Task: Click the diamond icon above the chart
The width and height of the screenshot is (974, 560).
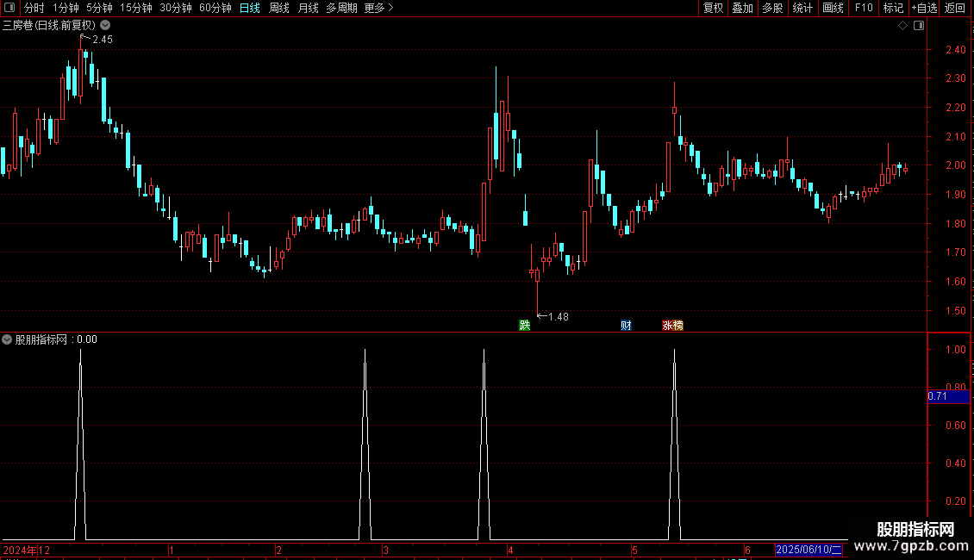Action: click(x=903, y=26)
